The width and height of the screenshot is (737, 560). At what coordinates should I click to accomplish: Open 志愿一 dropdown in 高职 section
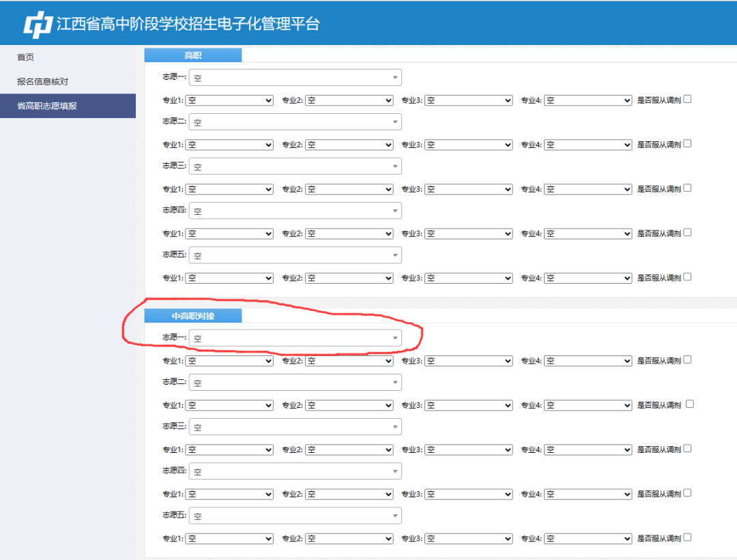click(x=295, y=78)
